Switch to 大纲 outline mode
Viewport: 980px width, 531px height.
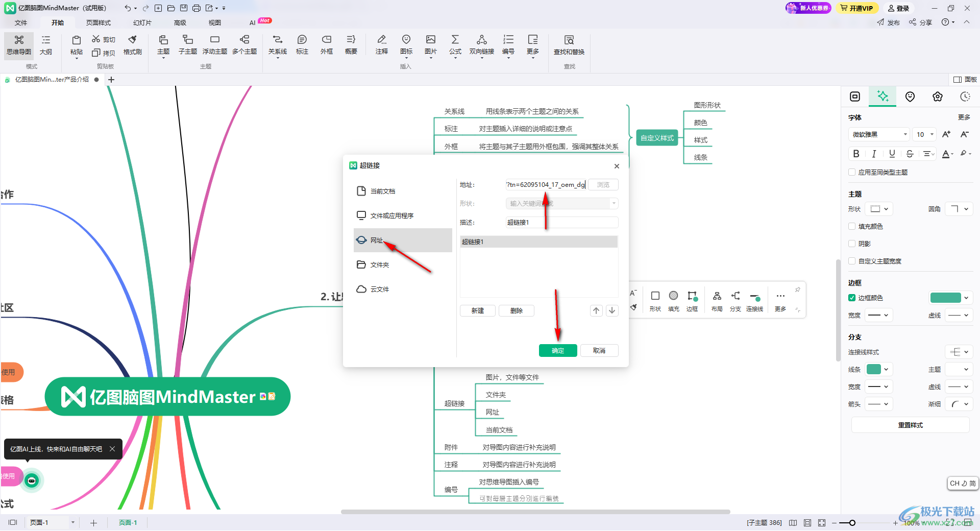click(46, 45)
